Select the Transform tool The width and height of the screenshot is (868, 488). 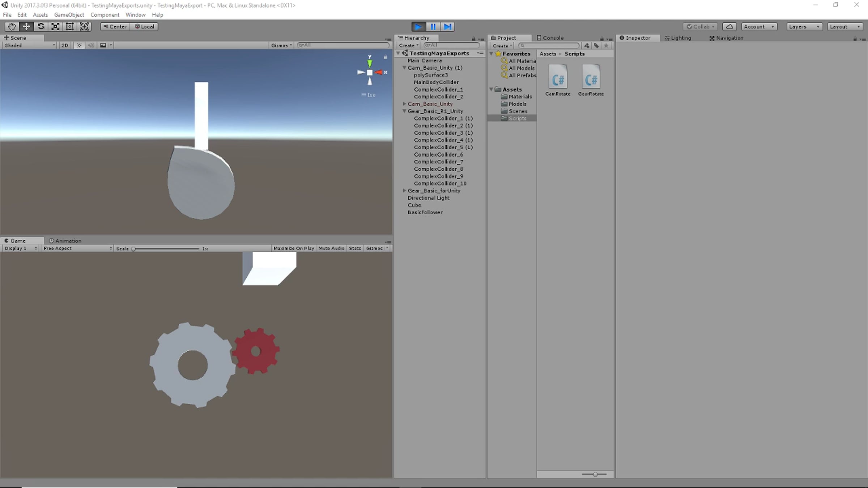click(x=84, y=26)
